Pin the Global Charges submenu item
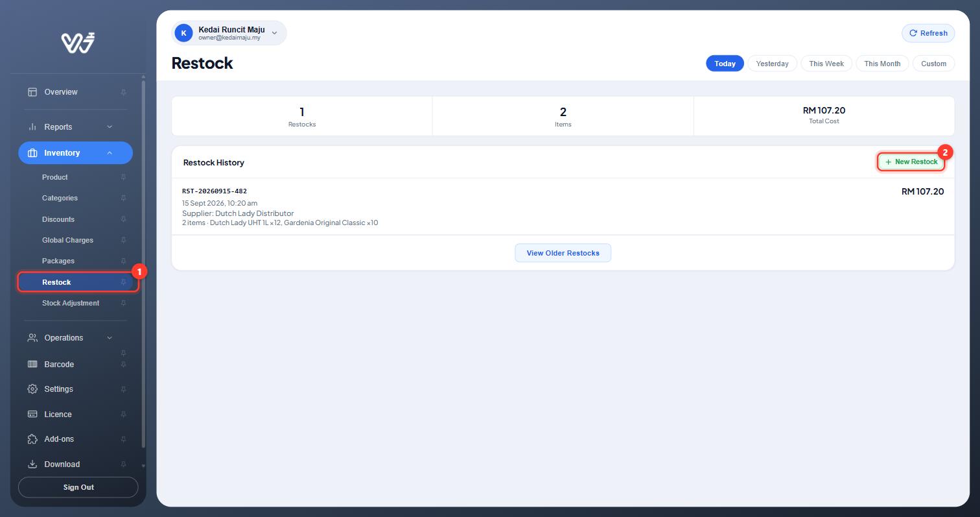Viewport: 980px width, 517px height. [x=123, y=240]
